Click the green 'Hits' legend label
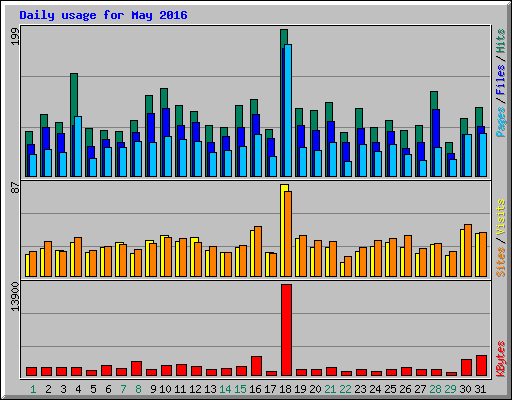512x400 pixels. pos(500,41)
